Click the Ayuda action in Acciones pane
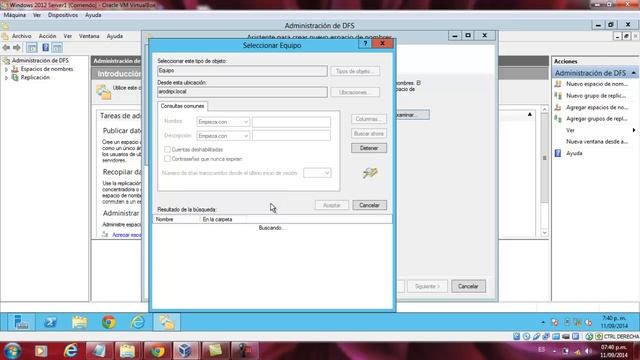Viewport: 640px width, 360px height. (x=574, y=153)
